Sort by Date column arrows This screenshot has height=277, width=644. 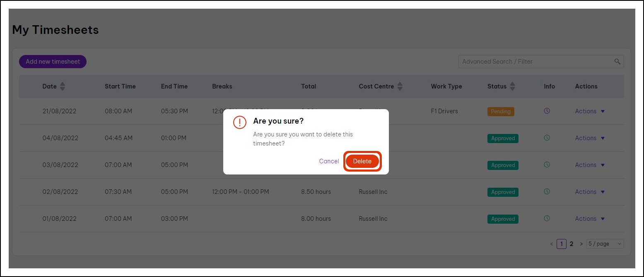63,86
